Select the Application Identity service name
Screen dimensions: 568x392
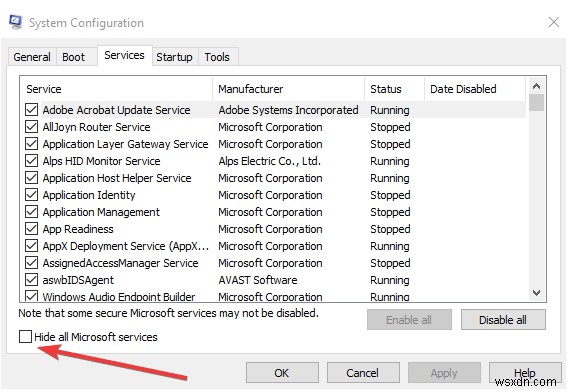coord(89,195)
